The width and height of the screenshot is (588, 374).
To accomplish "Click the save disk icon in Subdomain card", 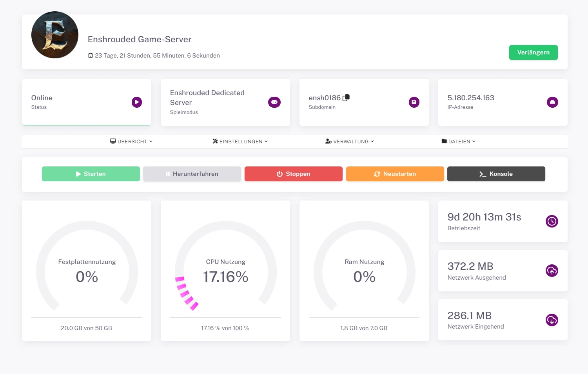I will [x=414, y=102].
